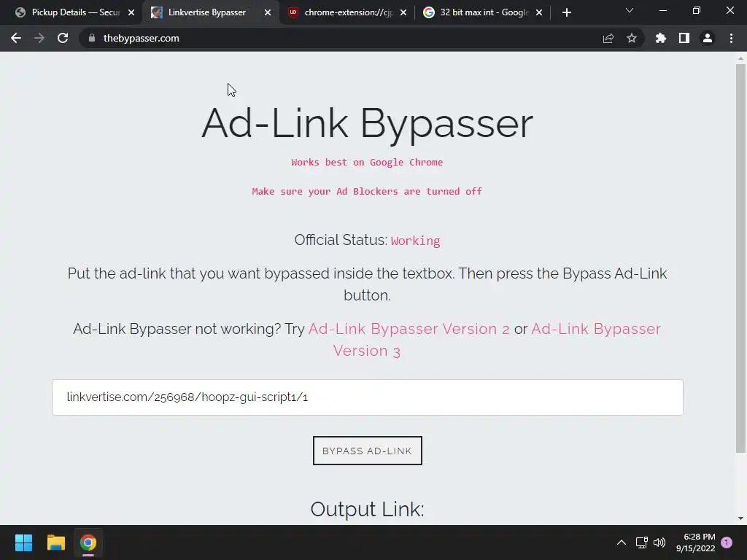Close the Pickup Details tab
The width and height of the screenshot is (747, 560).
click(x=131, y=12)
